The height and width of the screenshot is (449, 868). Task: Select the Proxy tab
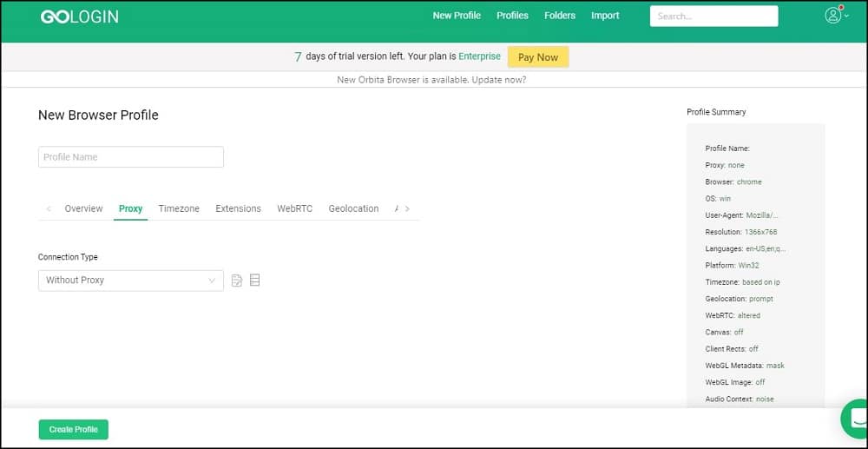pyautogui.click(x=131, y=208)
